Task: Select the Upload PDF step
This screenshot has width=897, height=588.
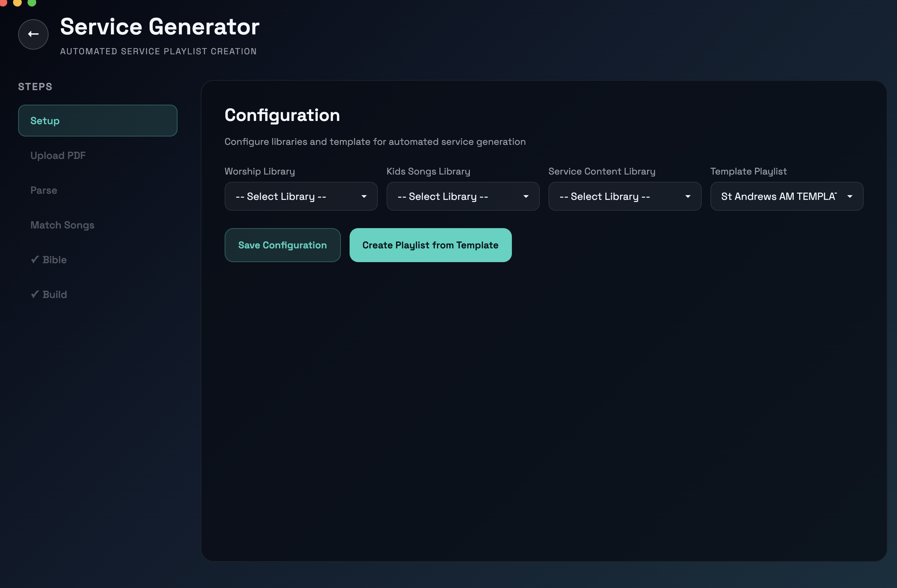Action: (58, 155)
